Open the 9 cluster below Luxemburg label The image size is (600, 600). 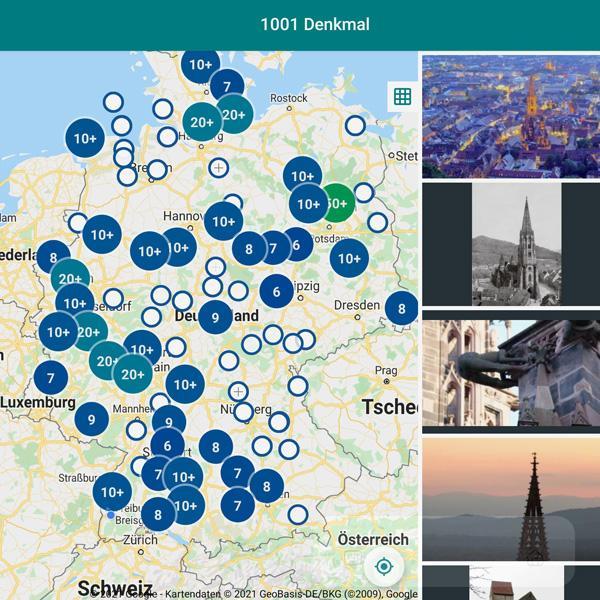[x=91, y=419]
